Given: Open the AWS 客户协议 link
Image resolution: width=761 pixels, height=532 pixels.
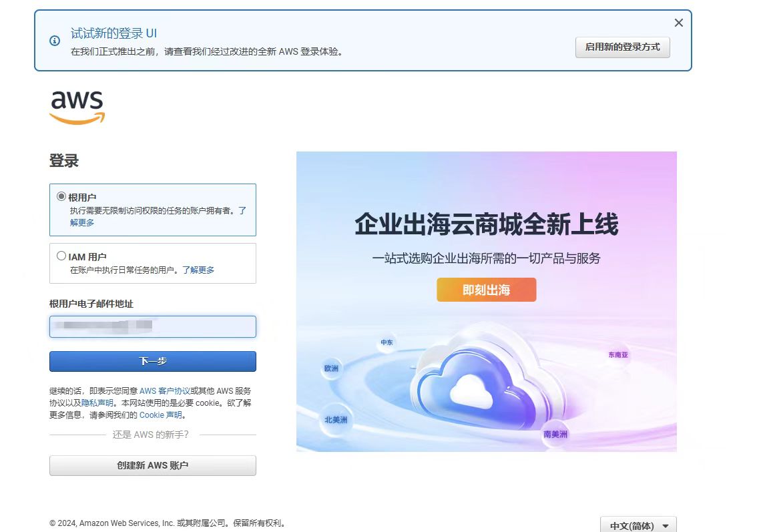Looking at the screenshot, I should pyautogui.click(x=164, y=390).
